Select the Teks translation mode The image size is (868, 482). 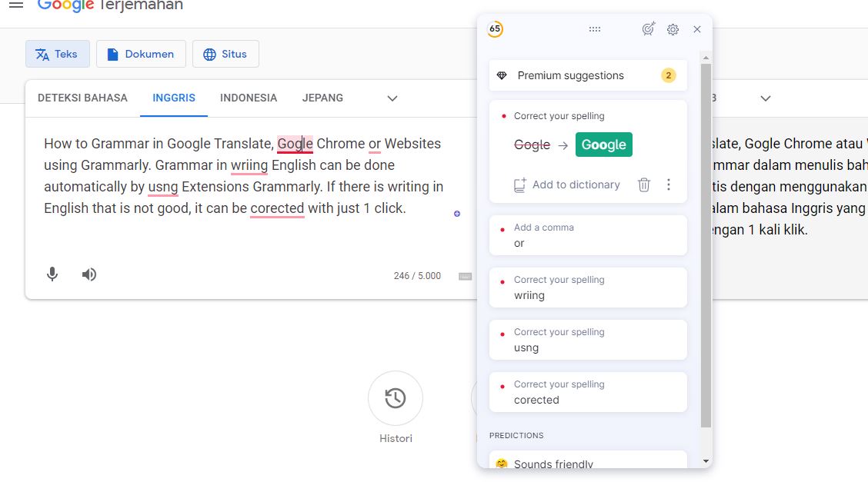(x=58, y=54)
